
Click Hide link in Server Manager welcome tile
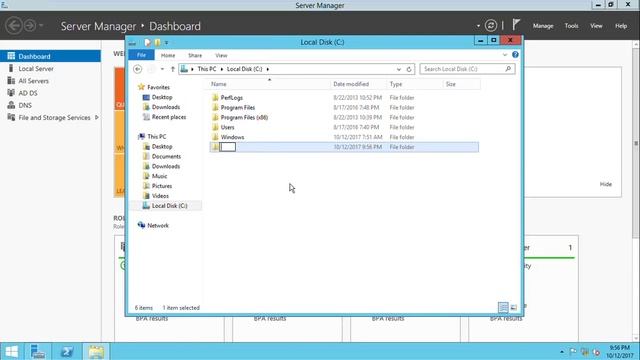[606, 184]
